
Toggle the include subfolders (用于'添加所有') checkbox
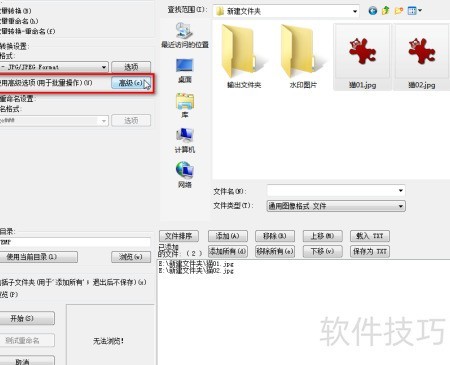coord(73,282)
